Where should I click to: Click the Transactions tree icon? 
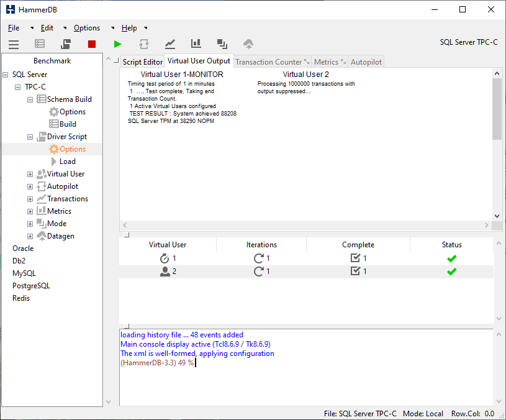click(42, 199)
